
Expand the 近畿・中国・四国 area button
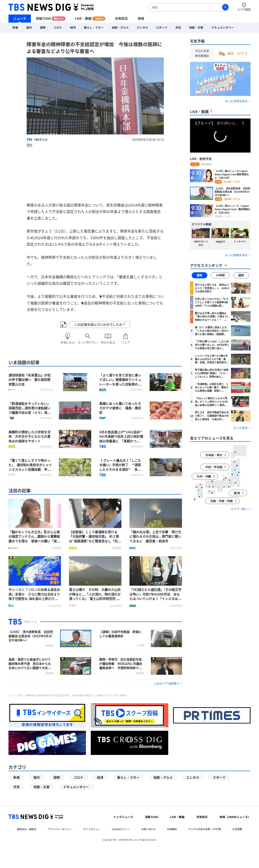click(x=222, y=501)
